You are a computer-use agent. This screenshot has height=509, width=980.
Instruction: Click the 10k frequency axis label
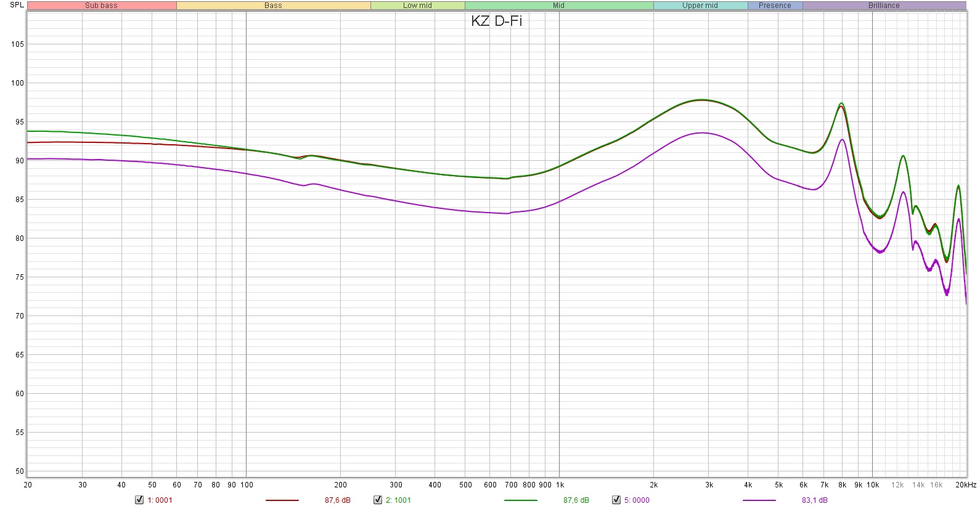click(873, 485)
